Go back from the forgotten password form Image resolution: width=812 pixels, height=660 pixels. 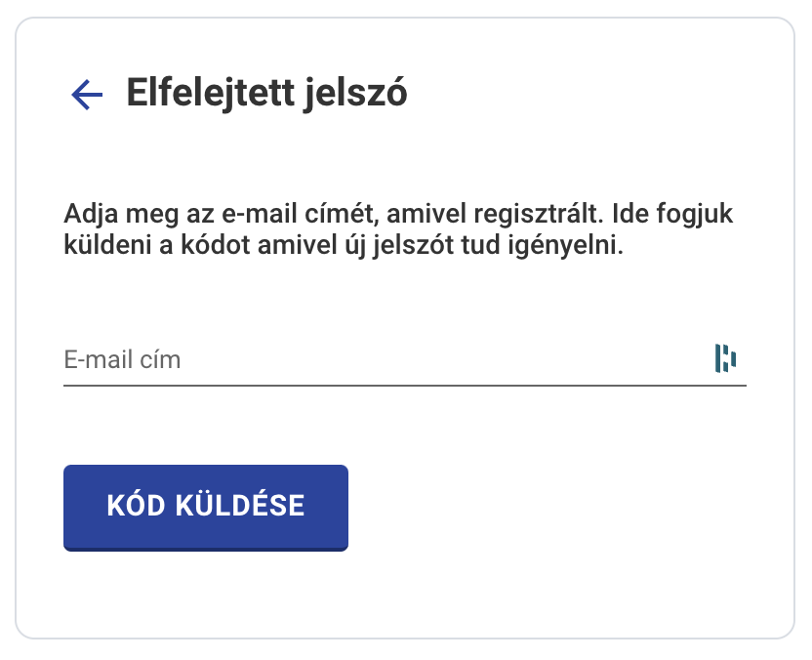click(87, 95)
